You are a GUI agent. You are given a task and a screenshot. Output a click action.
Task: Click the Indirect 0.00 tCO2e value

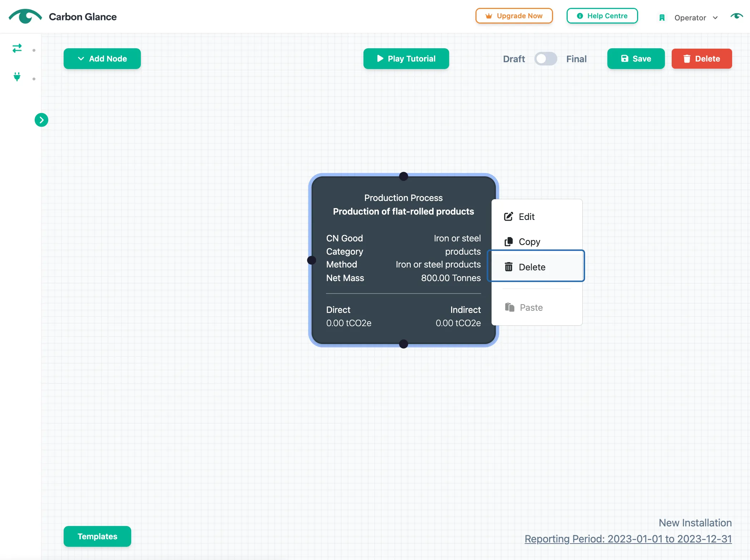click(x=458, y=323)
